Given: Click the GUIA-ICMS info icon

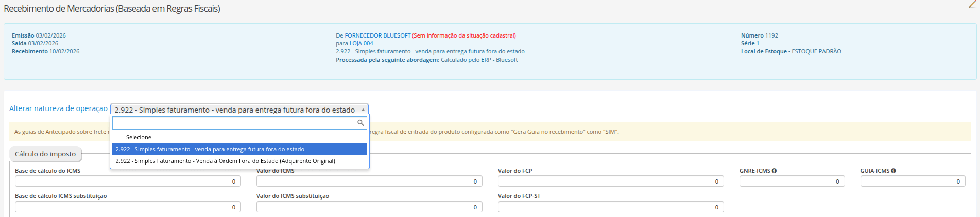Looking at the screenshot, I should click(893, 171).
